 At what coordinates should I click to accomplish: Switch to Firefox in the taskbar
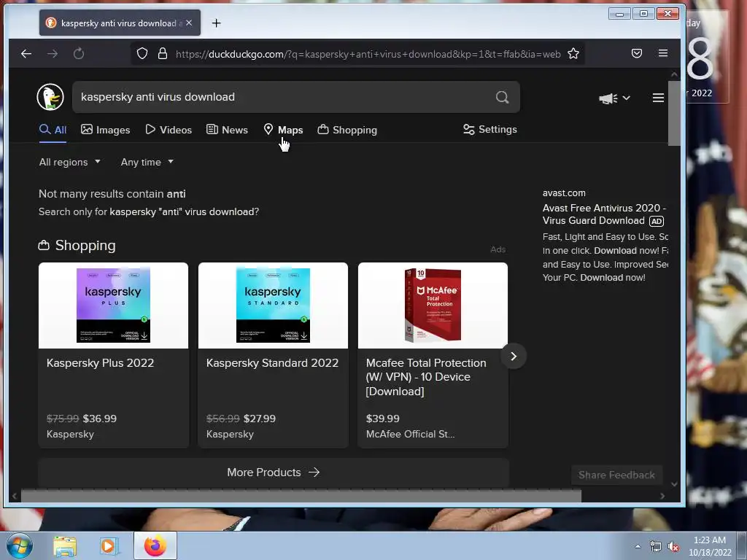155,545
